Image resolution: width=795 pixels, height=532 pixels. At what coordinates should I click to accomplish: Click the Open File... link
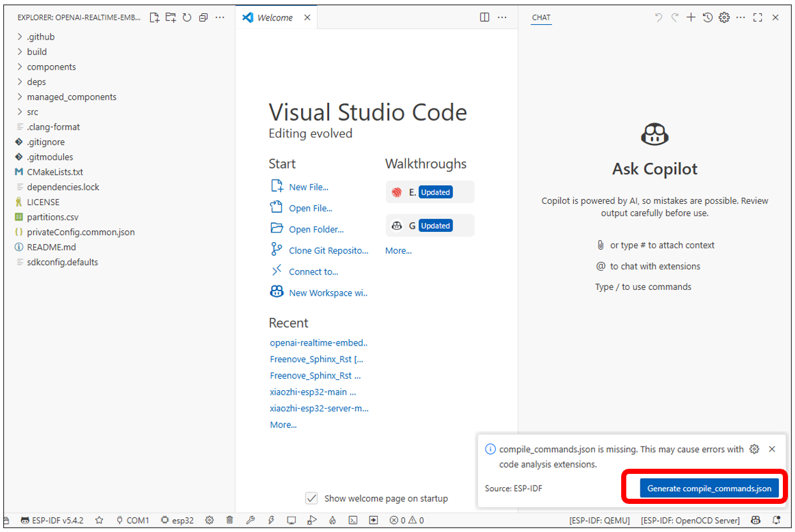point(311,208)
